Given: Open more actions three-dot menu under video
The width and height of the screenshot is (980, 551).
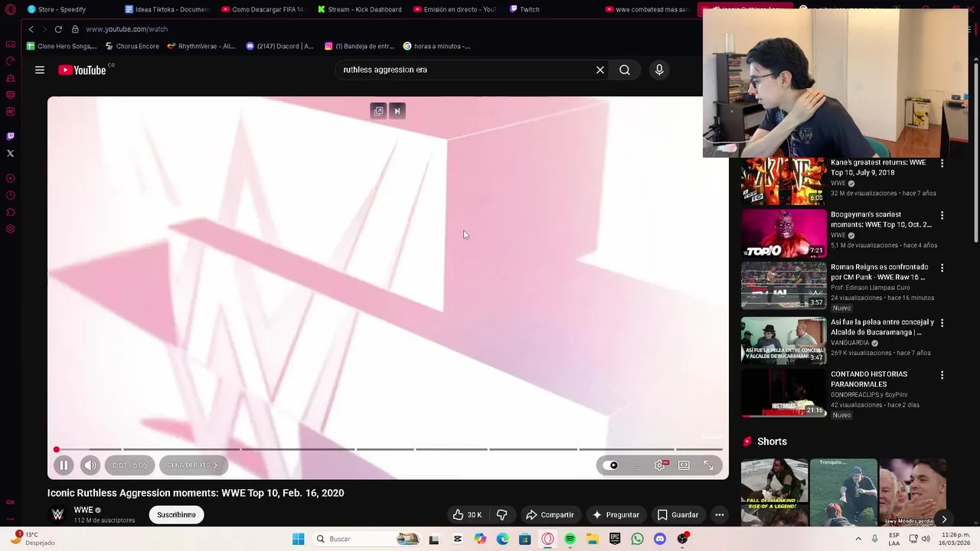Looking at the screenshot, I should [x=720, y=515].
